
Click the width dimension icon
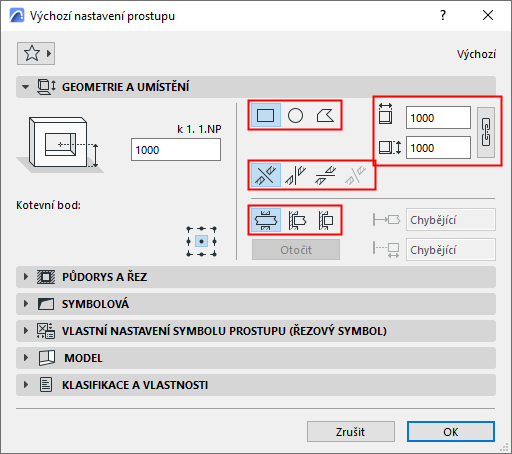point(386,114)
